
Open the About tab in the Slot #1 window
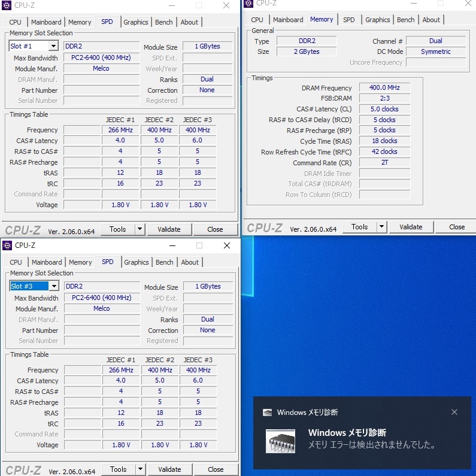(189, 22)
